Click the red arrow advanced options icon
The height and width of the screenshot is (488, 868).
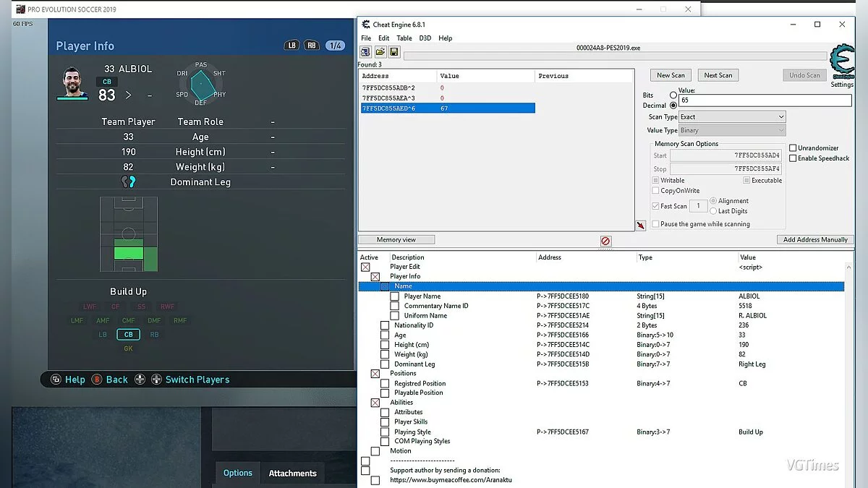tap(639, 226)
